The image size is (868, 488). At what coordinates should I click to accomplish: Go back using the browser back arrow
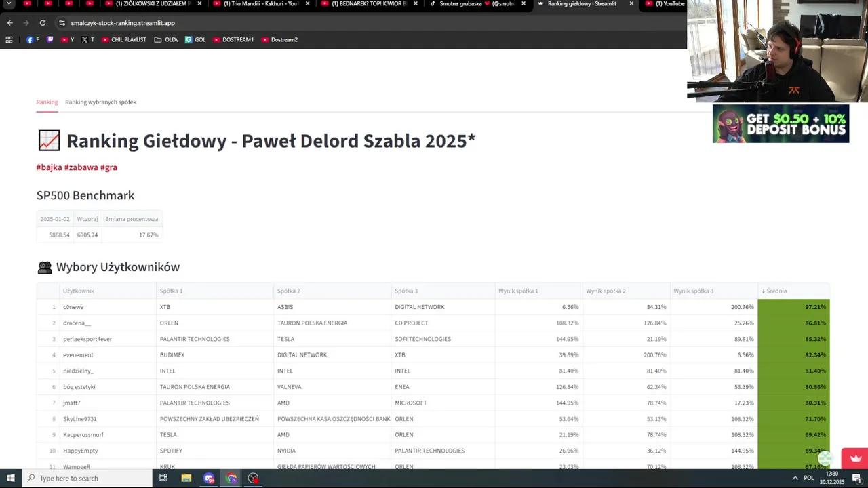9,23
